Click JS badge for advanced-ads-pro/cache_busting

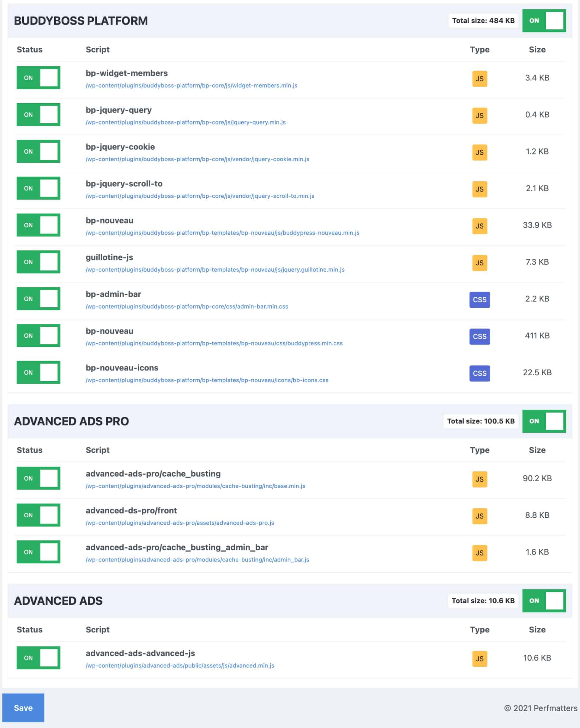(479, 479)
